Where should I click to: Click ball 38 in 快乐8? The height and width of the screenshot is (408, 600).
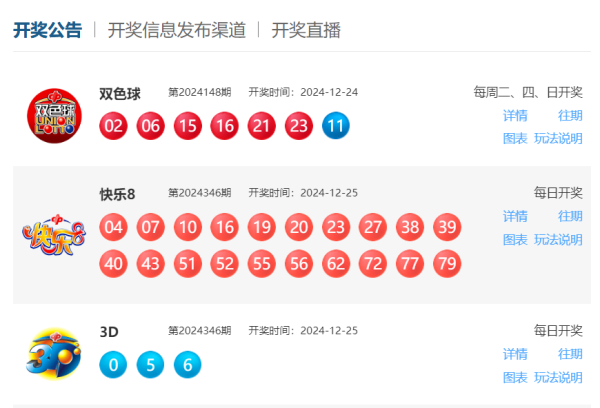coord(410,227)
